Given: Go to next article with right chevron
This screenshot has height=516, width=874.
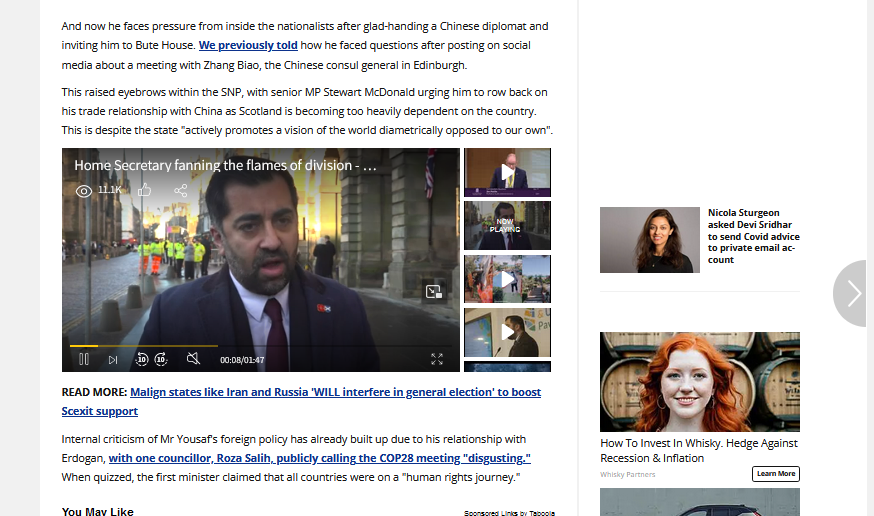Looking at the screenshot, I should 852,293.
